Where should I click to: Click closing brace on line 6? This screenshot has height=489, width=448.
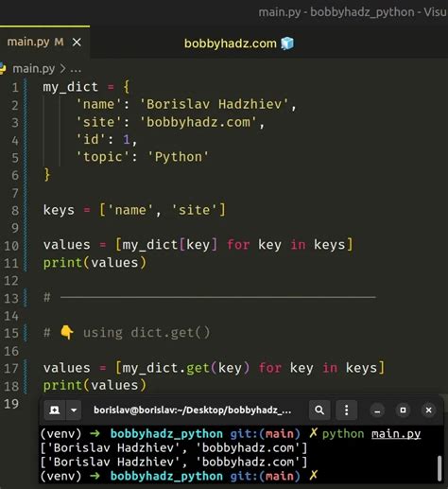coord(47,175)
